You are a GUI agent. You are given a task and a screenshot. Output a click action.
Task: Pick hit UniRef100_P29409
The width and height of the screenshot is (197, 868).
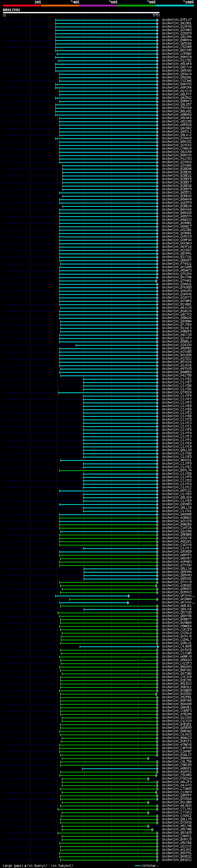pyautogui.click(x=177, y=139)
